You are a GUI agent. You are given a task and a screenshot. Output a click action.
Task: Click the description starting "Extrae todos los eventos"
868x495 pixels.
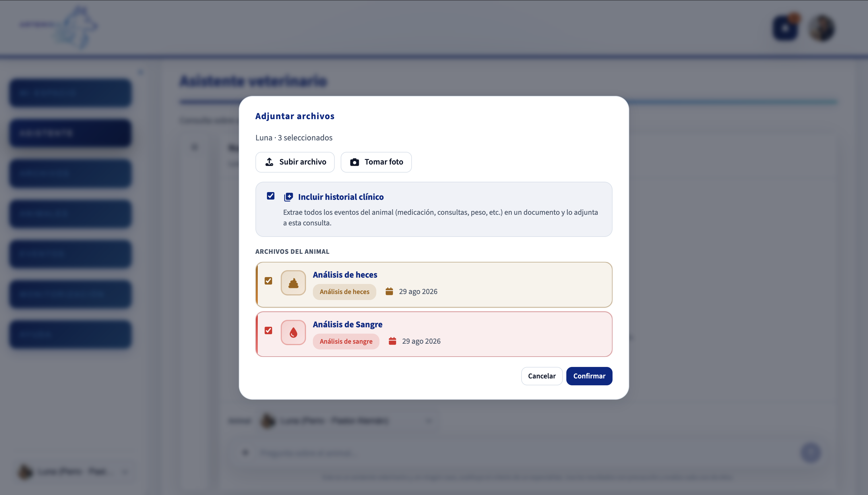pos(440,218)
